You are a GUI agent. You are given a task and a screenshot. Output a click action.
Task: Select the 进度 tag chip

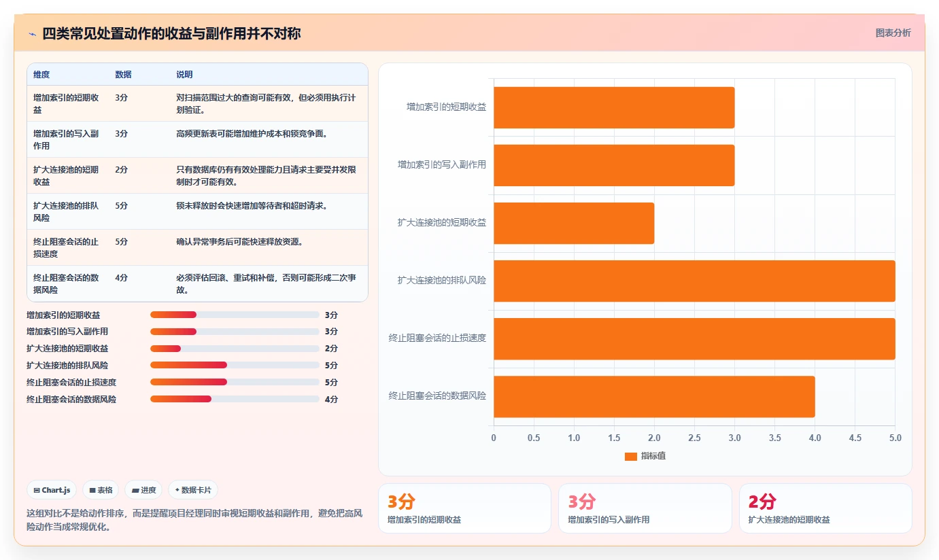[143, 490]
